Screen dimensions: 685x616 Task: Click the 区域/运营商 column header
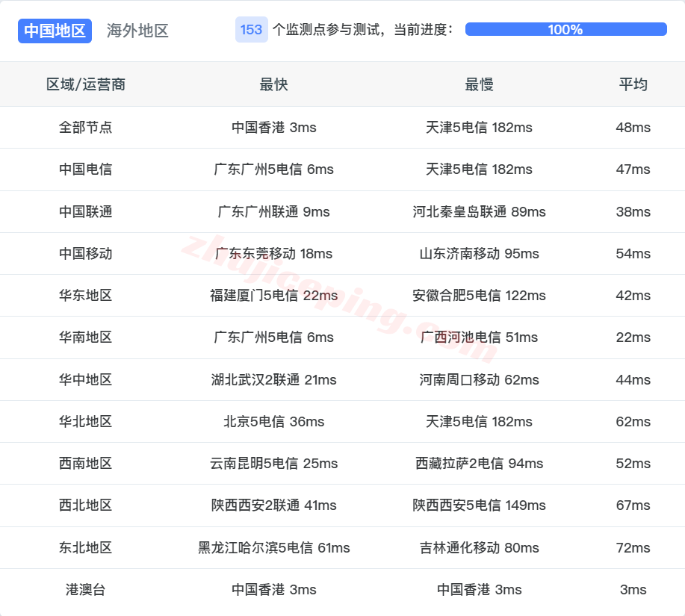coord(86,84)
